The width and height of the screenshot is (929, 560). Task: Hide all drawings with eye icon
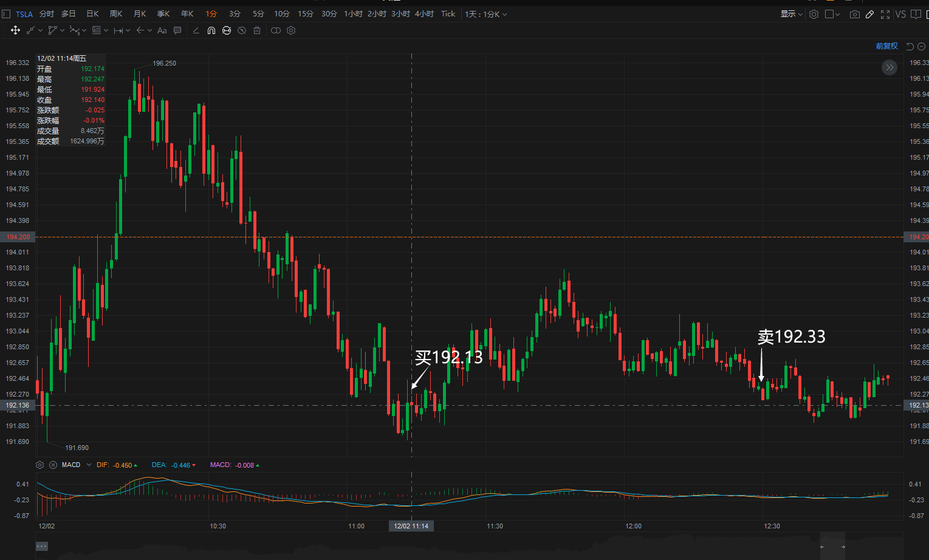click(x=242, y=30)
